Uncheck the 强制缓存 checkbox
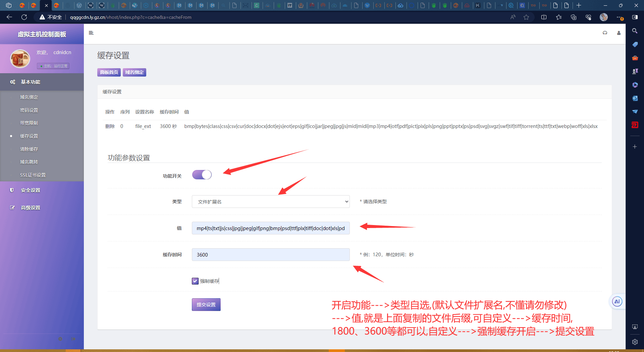The width and height of the screenshot is (644, 352). 195,281
